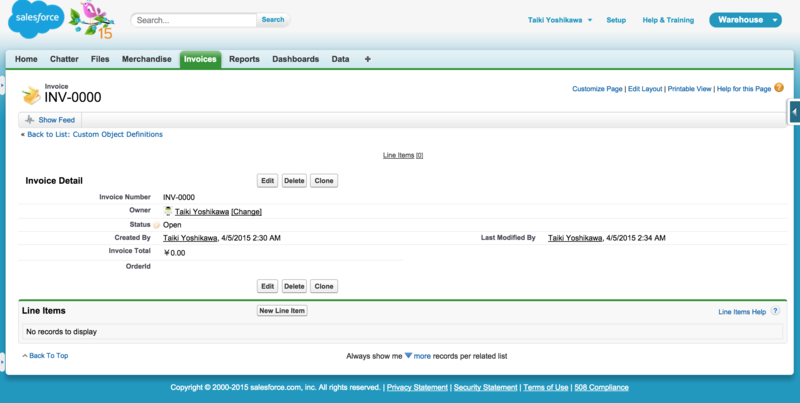Jump to the Line Items [0] related list link
Screen dimensions: 800x403
[x=403, y=155]
